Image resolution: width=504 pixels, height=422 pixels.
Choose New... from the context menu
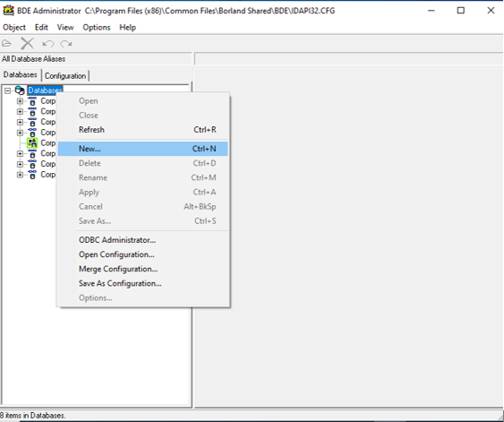[143, 149]
